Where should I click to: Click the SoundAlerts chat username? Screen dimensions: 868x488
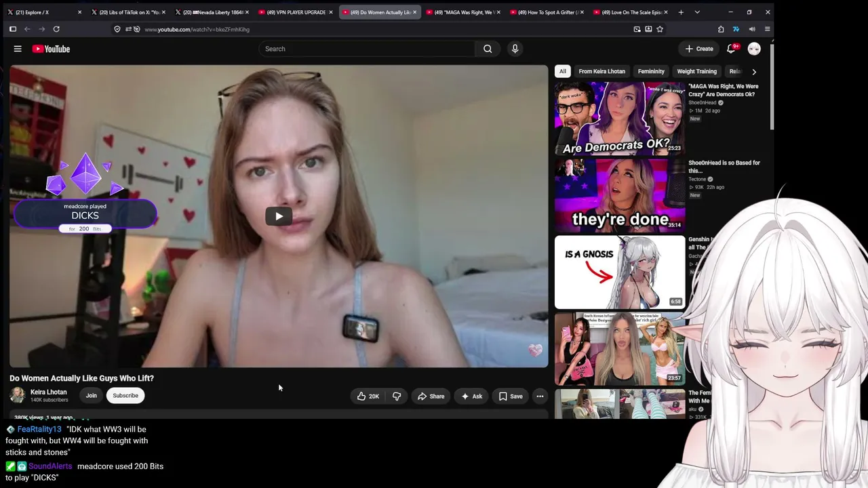coord(50,466)
